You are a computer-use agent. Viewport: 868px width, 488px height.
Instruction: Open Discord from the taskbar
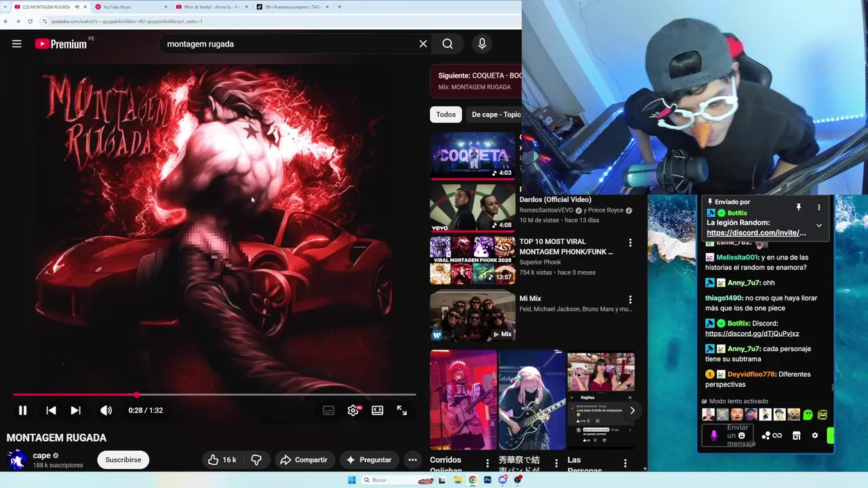click(x=502, y=480)
